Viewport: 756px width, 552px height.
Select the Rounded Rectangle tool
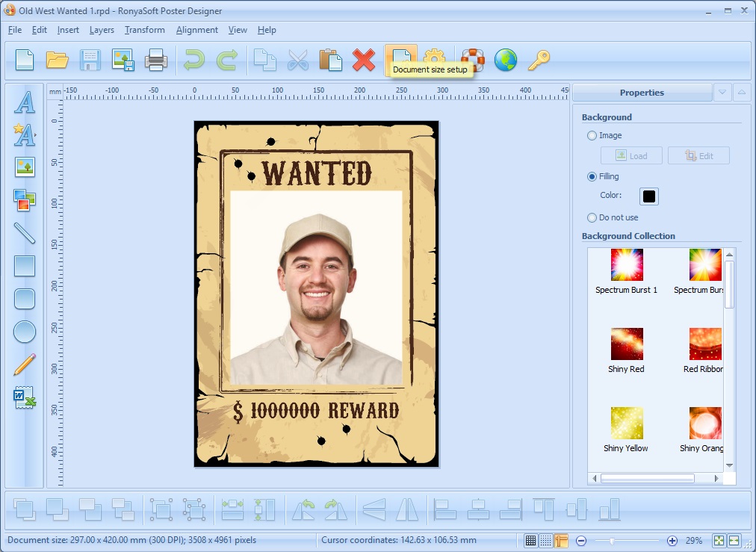(x=24, y=299)
